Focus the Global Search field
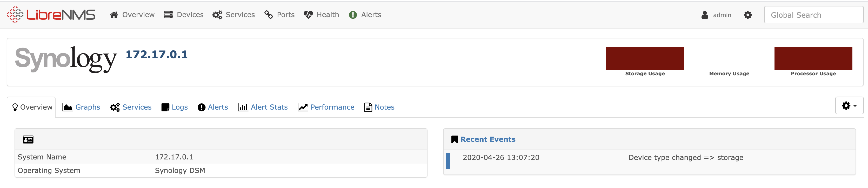This screenshot has height=188, width=868. (x=813, y=15)
